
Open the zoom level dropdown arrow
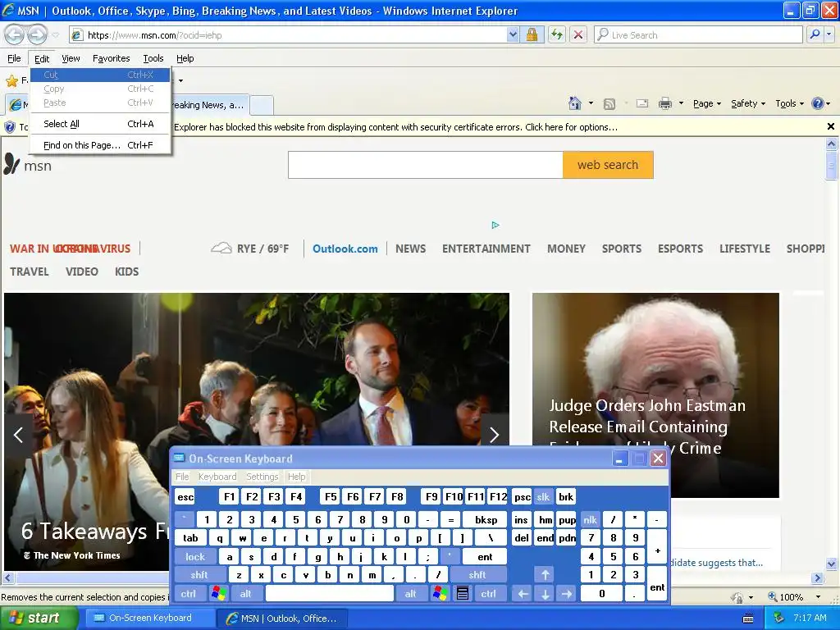pos(818,597)
